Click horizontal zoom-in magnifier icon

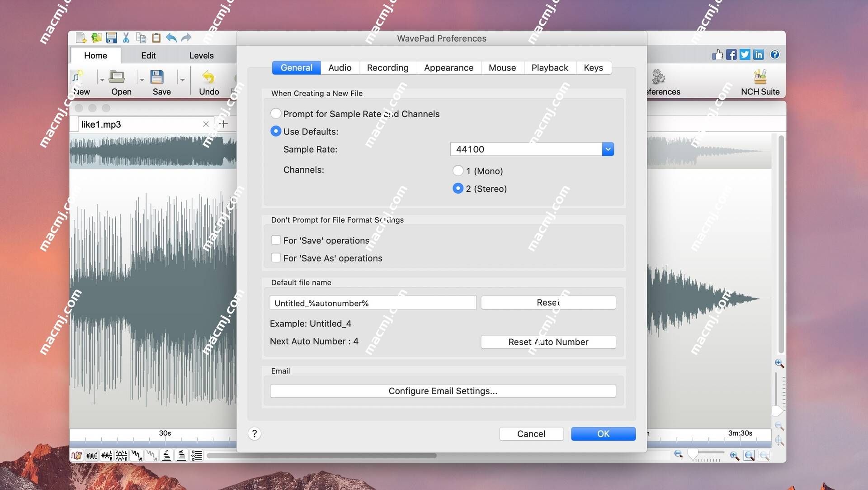pos(735,456)
